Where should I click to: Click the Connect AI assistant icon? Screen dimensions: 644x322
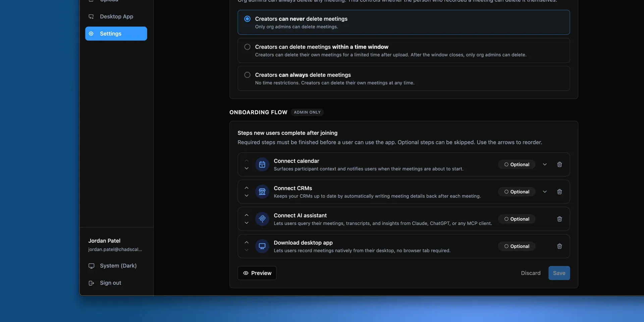[x=262, y=219]
